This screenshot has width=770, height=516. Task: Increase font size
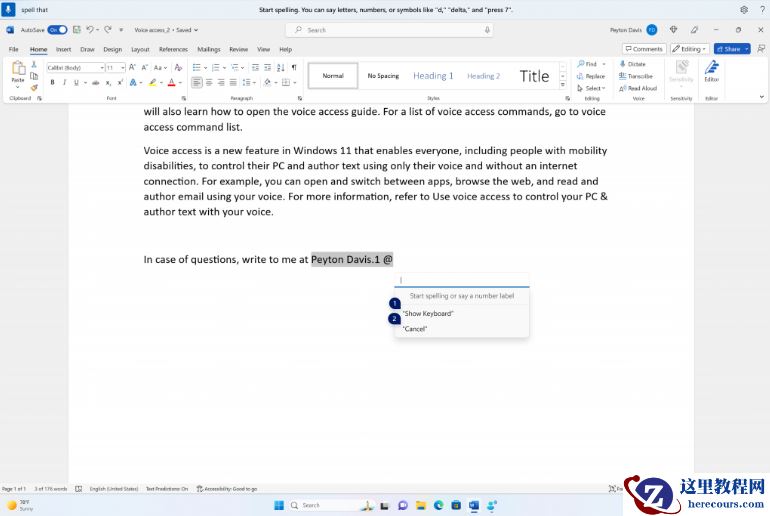pos(132,67)
